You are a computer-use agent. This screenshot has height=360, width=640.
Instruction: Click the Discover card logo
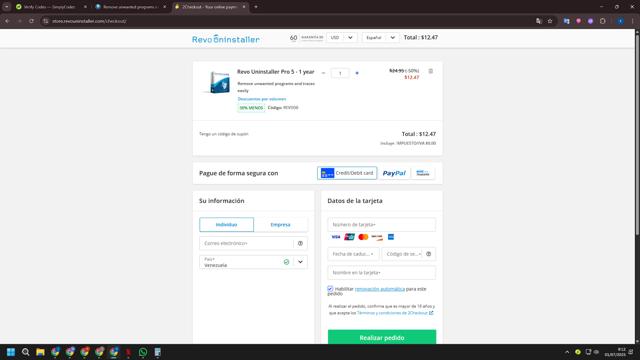point(377,237)
